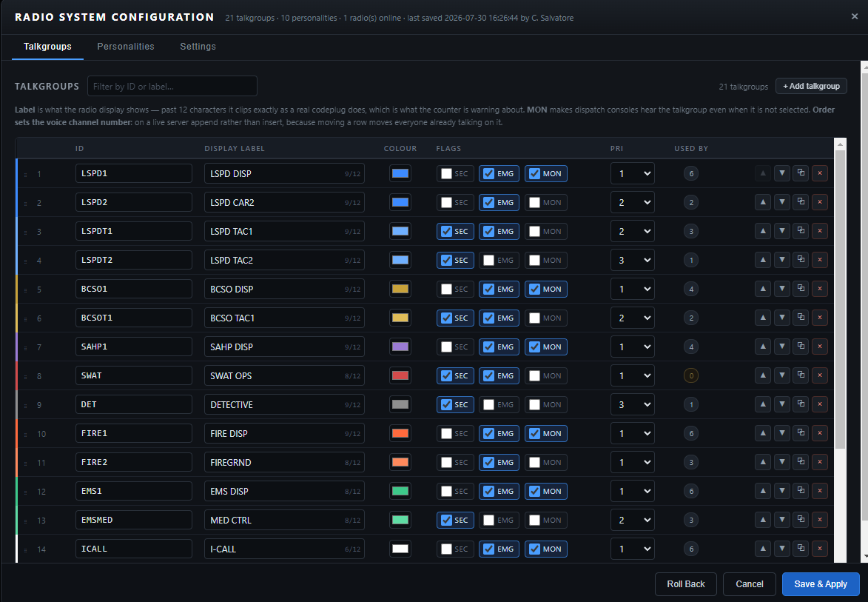The height and width of the screenshot is (602, 868).
Task: Duplicate the FIRE1 talkgroup
Action: 801,433
